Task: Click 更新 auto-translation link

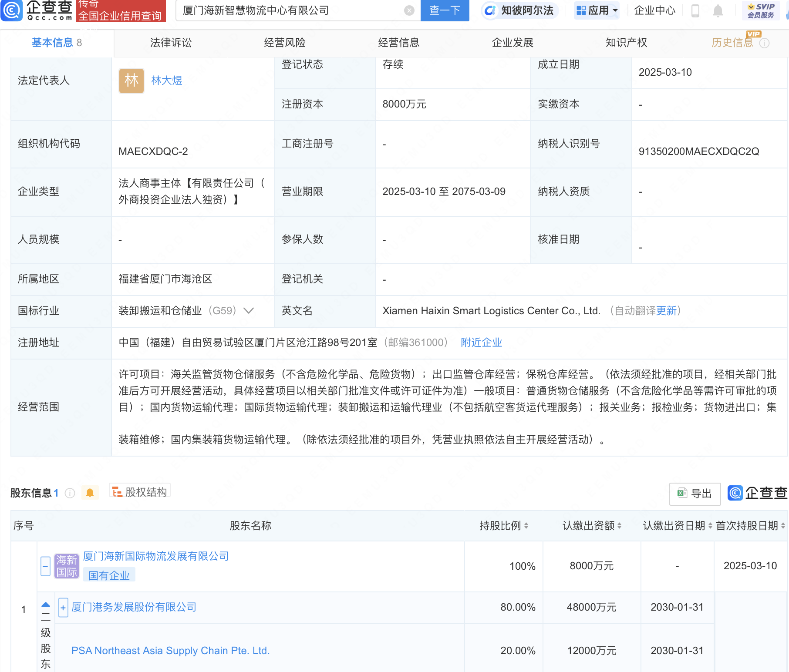Action: click(666, 311)
